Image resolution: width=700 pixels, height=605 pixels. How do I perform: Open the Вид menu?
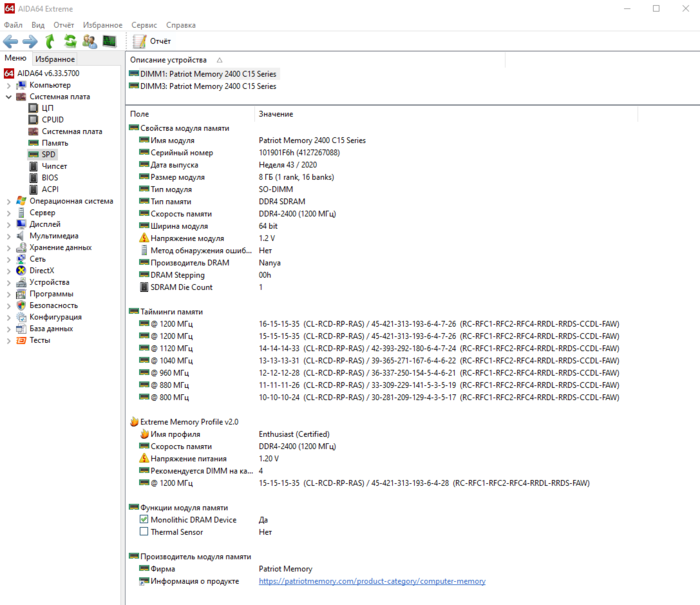38,25
